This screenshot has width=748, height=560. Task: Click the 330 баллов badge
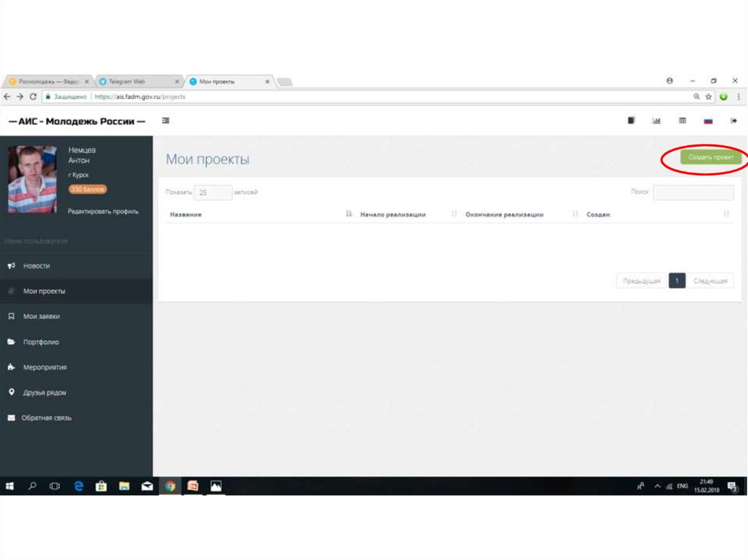tap(88, 189)
